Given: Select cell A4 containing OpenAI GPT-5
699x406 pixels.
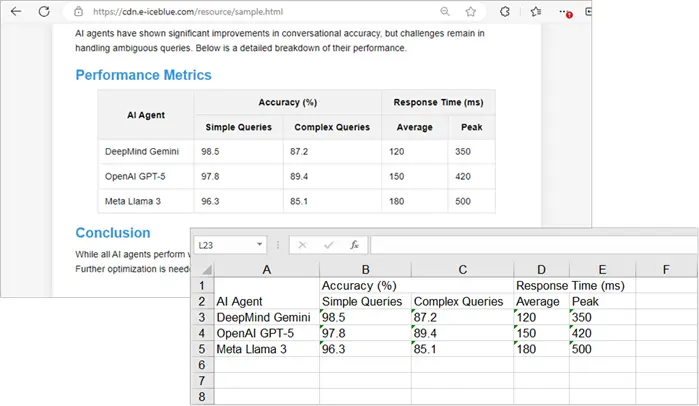Looking at the screenshot, I should coord(266,332).
